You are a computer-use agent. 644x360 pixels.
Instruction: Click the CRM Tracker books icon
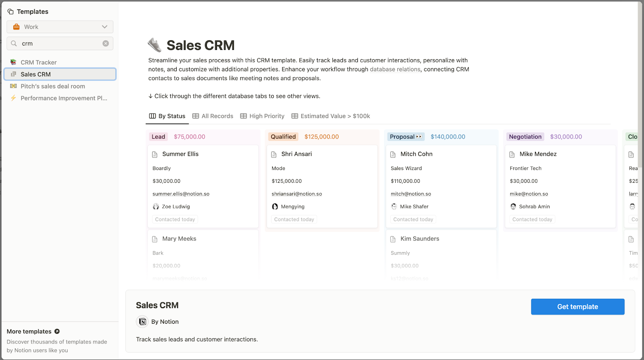(x=13, y=62)
